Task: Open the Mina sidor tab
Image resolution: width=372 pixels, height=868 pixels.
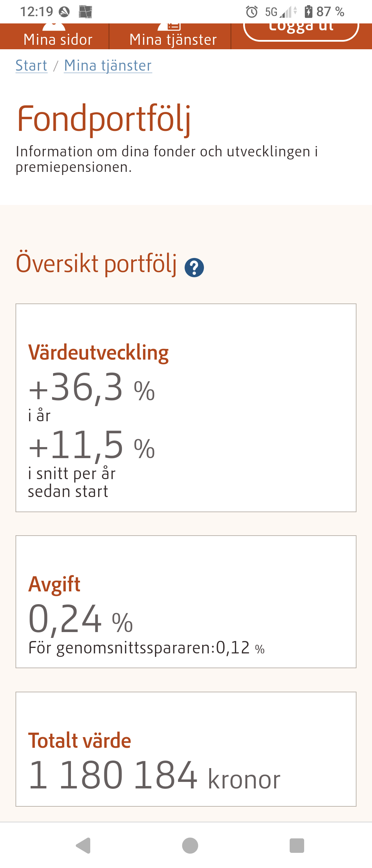Action: (58, 38)
